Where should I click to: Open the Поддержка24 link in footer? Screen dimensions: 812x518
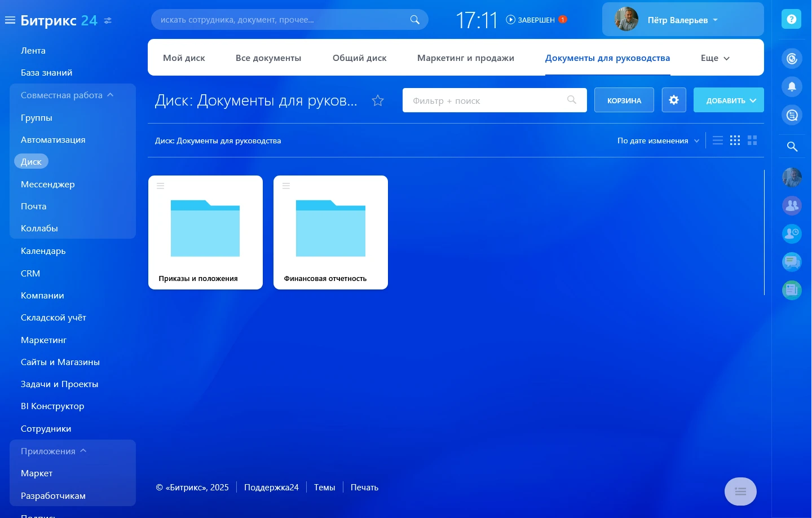click(271, 487)
